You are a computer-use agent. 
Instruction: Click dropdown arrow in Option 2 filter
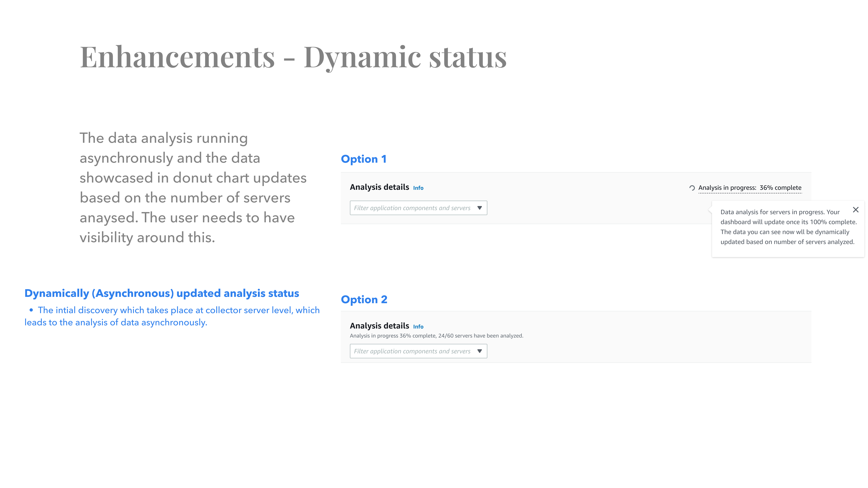tap(480, 351)
